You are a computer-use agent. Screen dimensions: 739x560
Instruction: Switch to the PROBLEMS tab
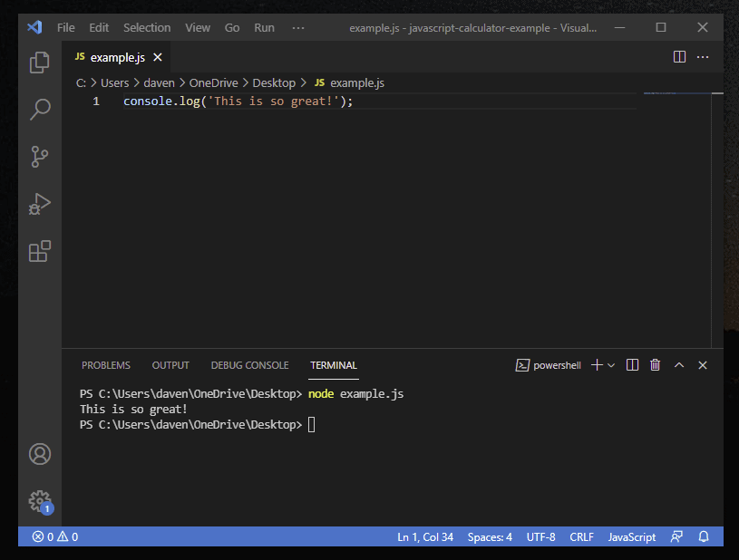[x=106, y=364]
